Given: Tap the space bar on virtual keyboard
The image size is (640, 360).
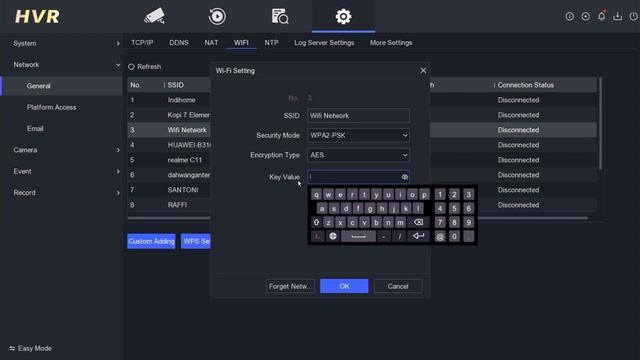Looking at the screenshot, I should click(358, 236).
